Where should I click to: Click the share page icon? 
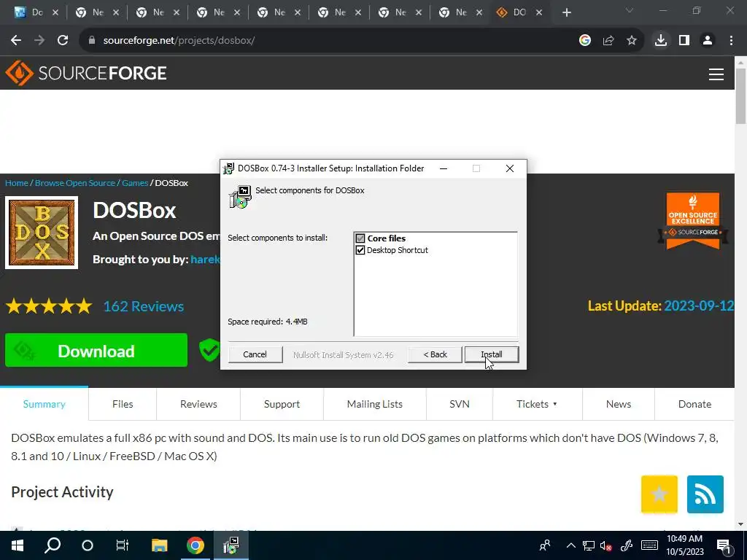[x=608, y=41]
